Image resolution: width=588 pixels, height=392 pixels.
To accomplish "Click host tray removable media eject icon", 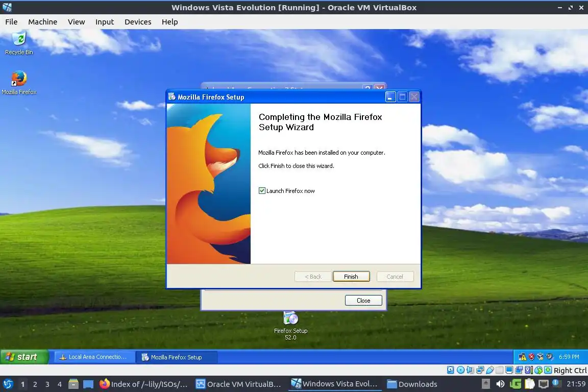I will pyautogui.click(x=485, y=384).
